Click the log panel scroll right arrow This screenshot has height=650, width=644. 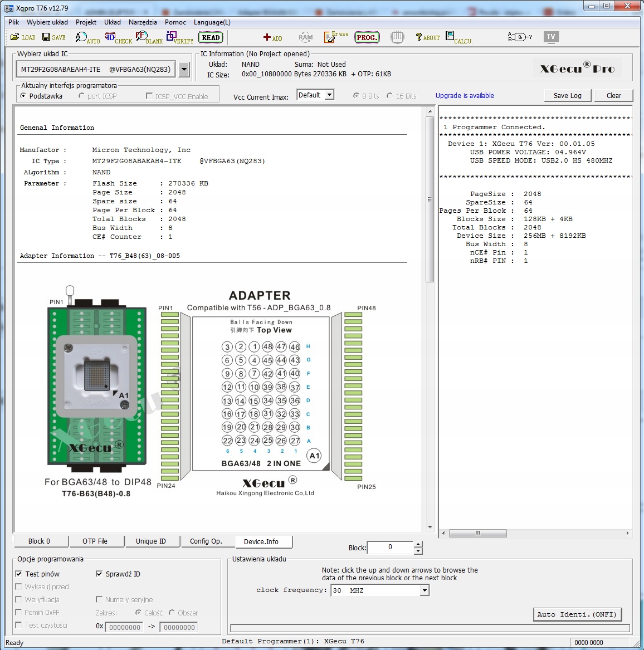627,533
